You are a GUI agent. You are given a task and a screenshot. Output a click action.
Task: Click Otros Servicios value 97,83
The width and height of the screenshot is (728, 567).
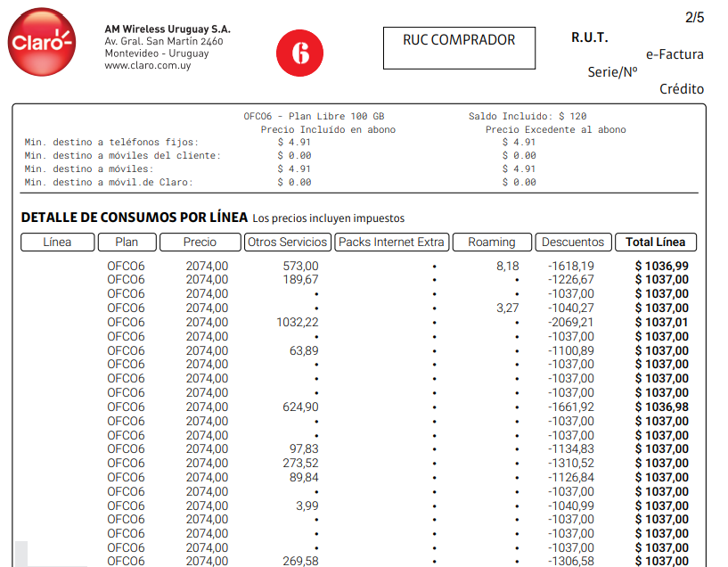click(304, 449)
